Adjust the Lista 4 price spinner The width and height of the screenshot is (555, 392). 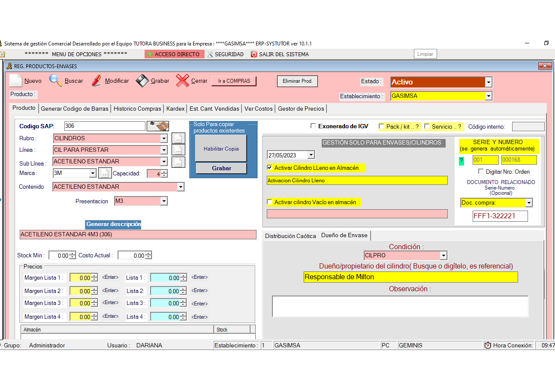click(x=183, y=317)
